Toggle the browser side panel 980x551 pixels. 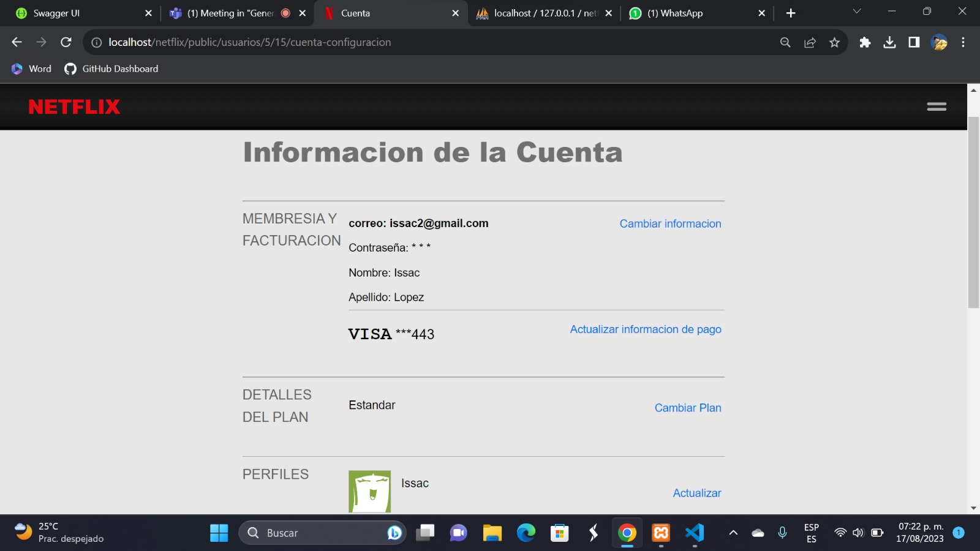point(913,42)
